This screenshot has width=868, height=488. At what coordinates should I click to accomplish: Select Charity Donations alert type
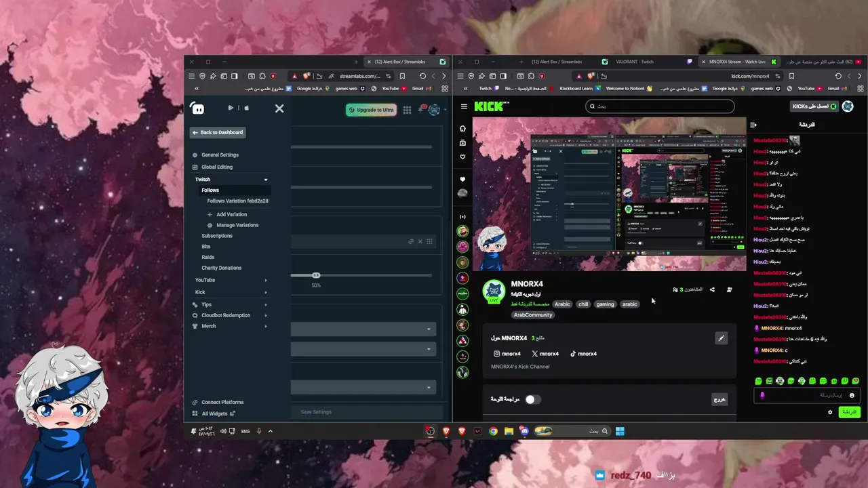pos(221,268)
